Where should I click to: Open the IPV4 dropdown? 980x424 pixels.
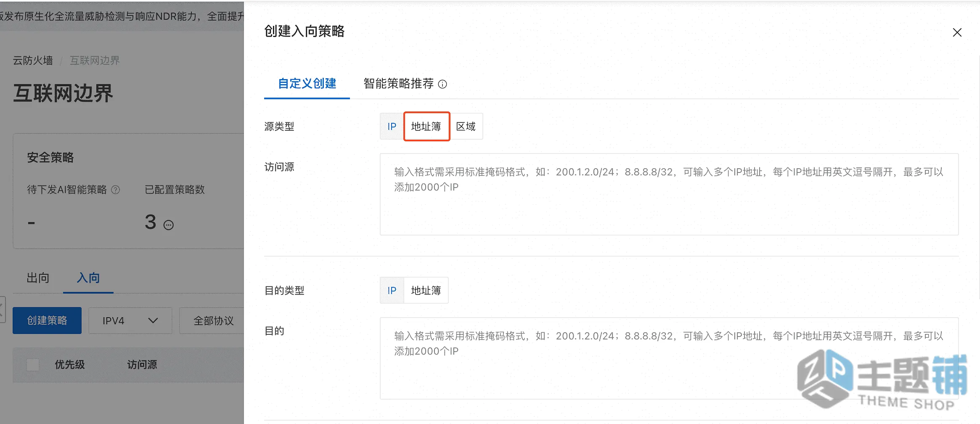point(130,321)
